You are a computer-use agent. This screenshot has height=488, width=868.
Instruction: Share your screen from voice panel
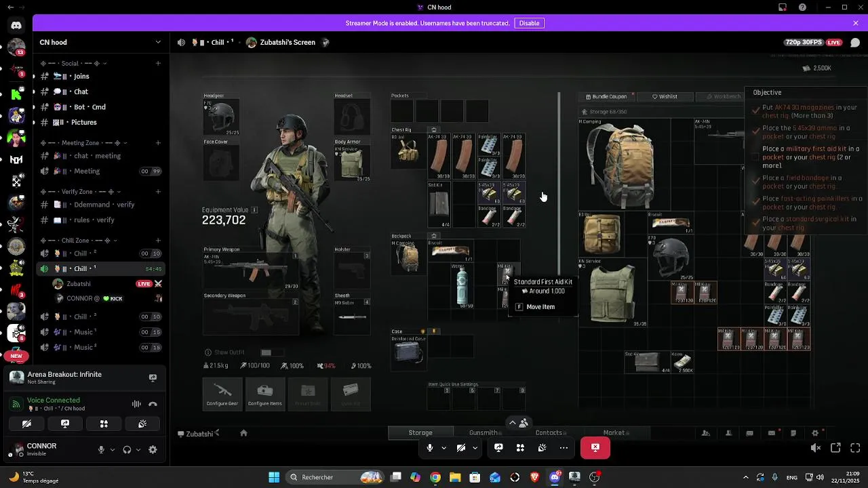coord(65,424)
